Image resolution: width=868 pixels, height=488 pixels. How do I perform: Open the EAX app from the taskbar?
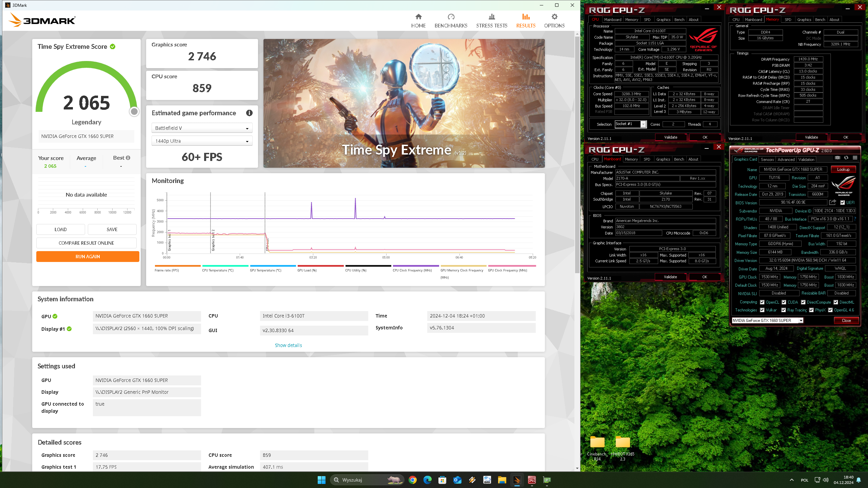(x=487, y=480)
